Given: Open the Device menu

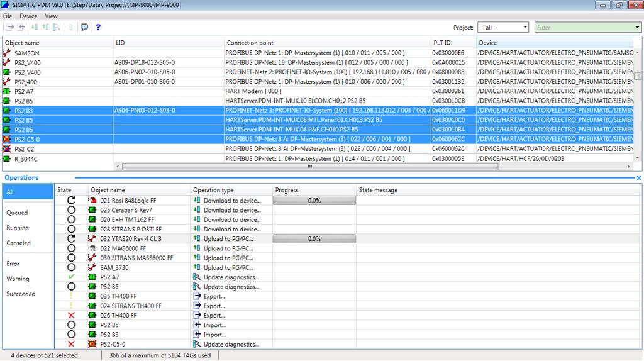Looking at the screenshot, I should point(28,16).
